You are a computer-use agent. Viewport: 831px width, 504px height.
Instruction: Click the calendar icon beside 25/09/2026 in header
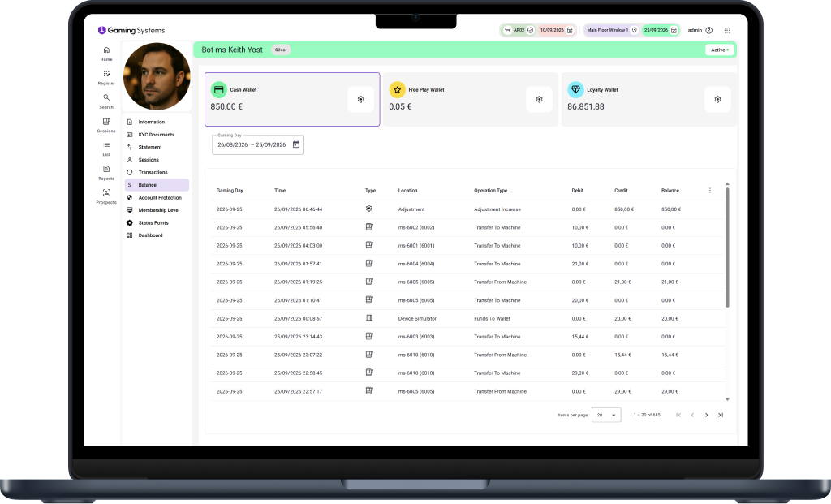tap(674, 30)
